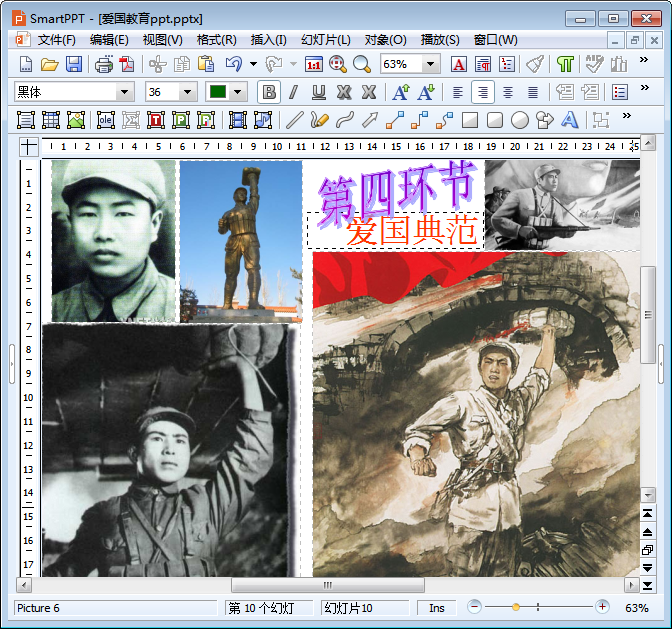
Task: Set zoom to actual size 1:1
Action: click(x=314, y=65)
